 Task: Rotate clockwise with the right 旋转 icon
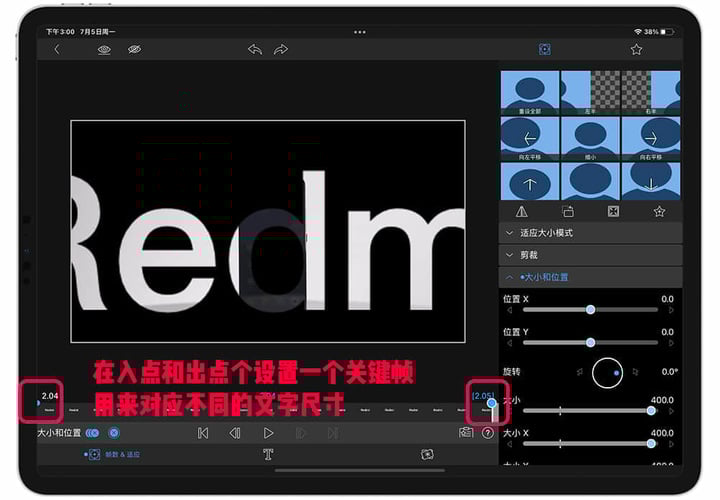(x=636, y=372)
